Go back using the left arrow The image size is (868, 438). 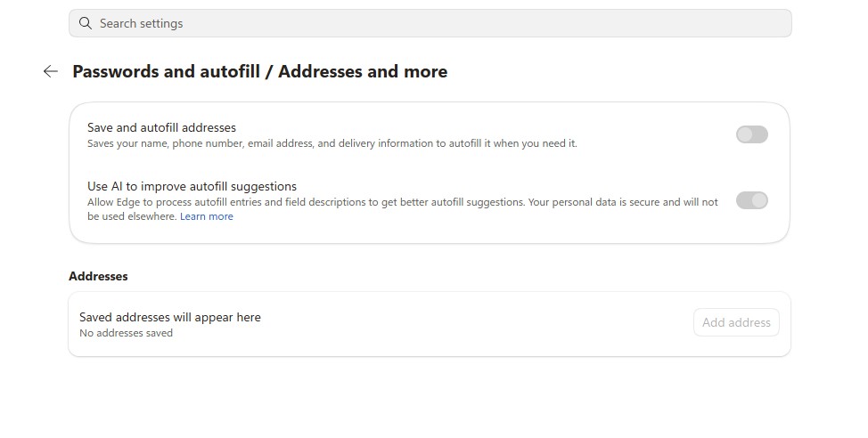(51, 71)
